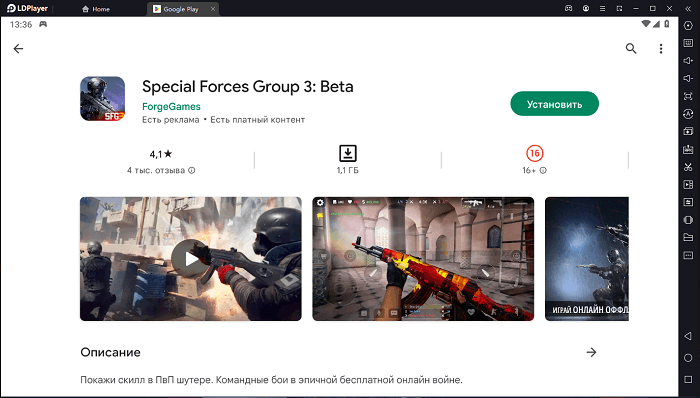Decrease volume in LDPlayer sidebar
This screenshot has width=700, height=398.
pyautogui.click(x=688, y=79)
